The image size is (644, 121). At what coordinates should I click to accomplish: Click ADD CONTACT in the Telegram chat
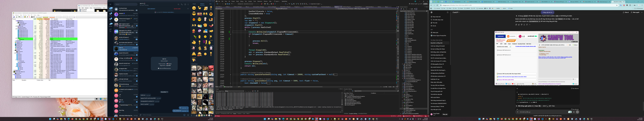click(x=151, y=9)
